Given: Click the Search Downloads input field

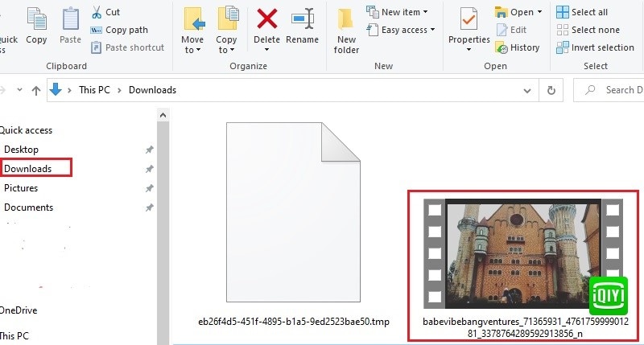Looking at the screenshot, I should pyautogui.click(x=609, y=90).
